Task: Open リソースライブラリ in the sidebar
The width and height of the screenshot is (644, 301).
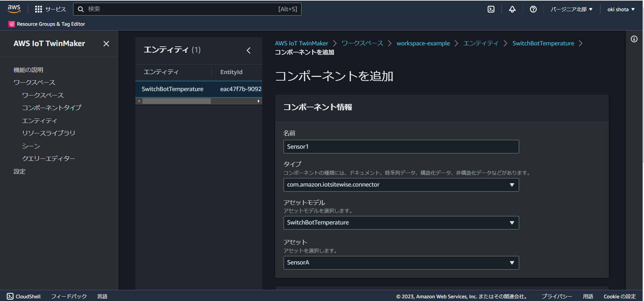Action: point(49,133)
